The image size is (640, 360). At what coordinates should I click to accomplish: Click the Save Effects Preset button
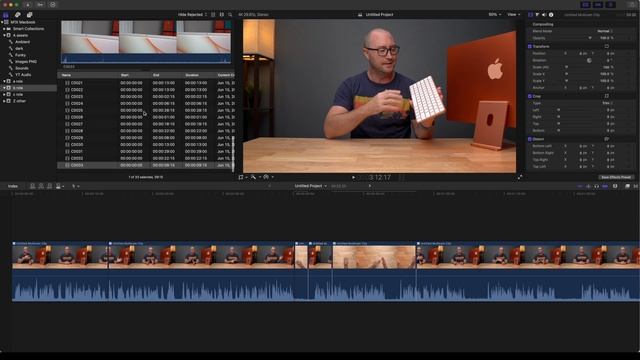click(616, 178)
